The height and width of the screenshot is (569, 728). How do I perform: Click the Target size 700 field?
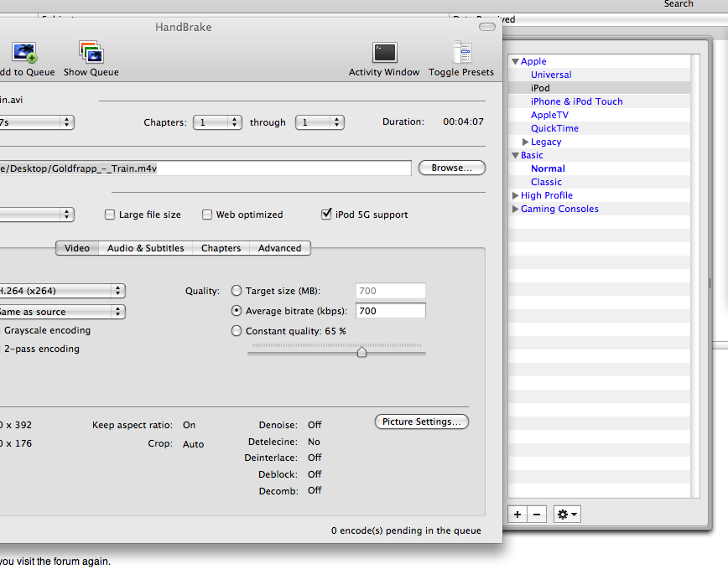coord(391,291)
